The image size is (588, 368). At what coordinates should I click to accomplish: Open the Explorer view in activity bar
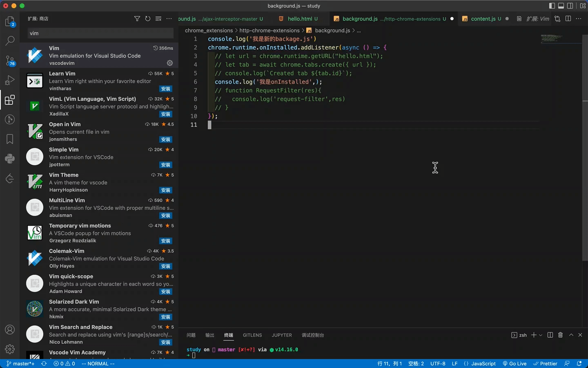[x=10, y=21]
